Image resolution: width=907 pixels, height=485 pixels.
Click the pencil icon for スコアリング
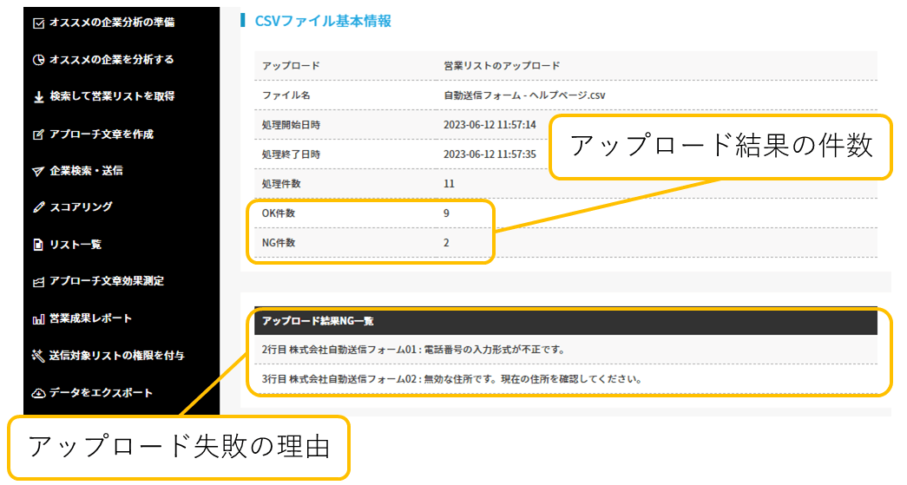39,208
